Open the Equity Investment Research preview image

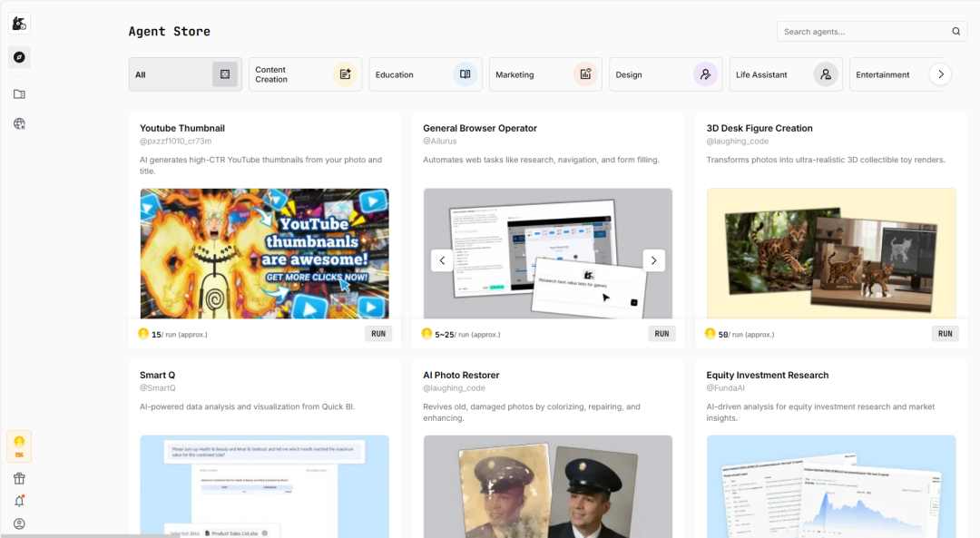(831, 486)
